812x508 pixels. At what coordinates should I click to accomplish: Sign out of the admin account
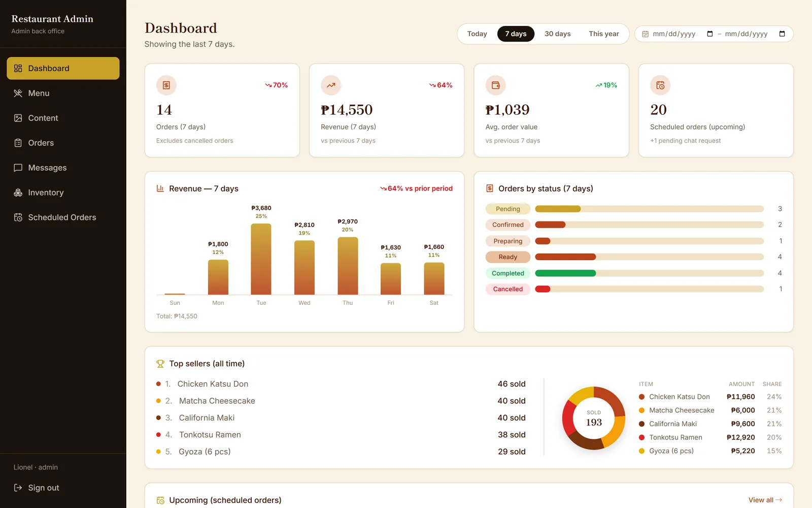(63, 488)
